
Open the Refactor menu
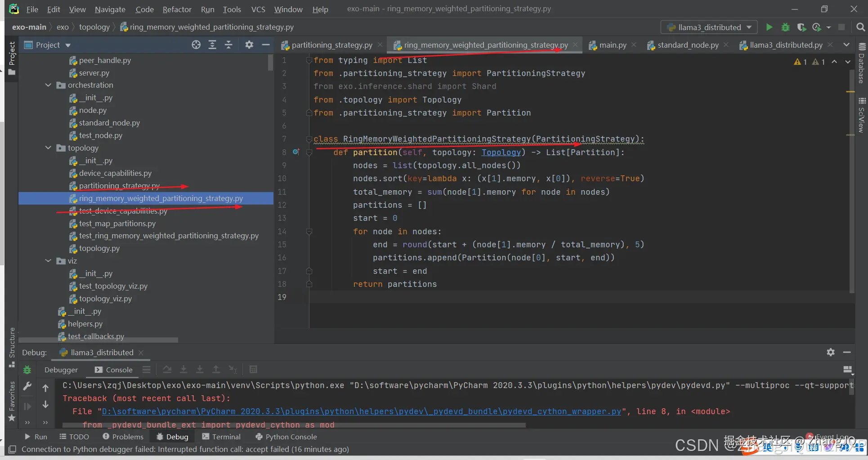[177, 9]
